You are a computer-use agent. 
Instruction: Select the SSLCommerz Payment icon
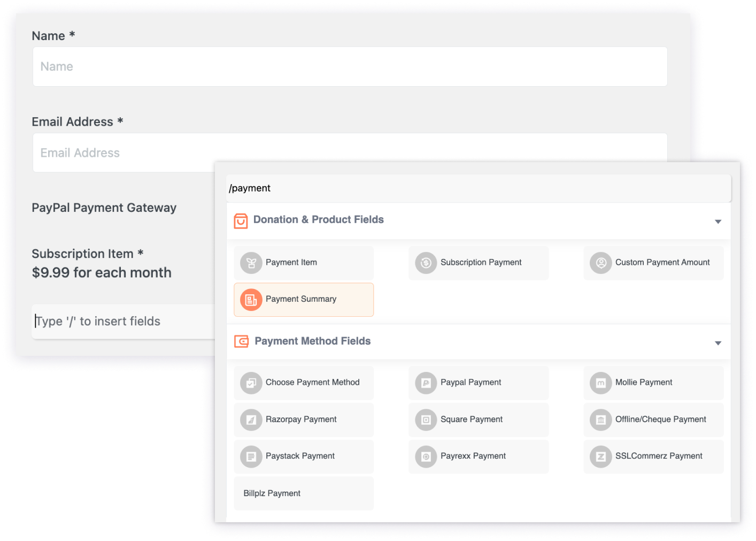click(x=600, y=456)
